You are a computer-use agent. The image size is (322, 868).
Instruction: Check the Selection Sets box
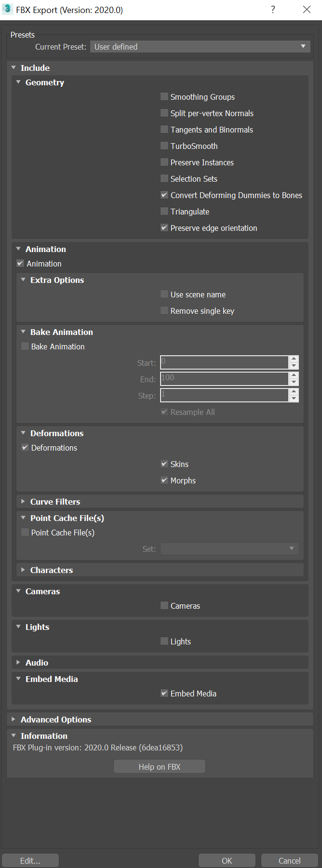(164, 179)
